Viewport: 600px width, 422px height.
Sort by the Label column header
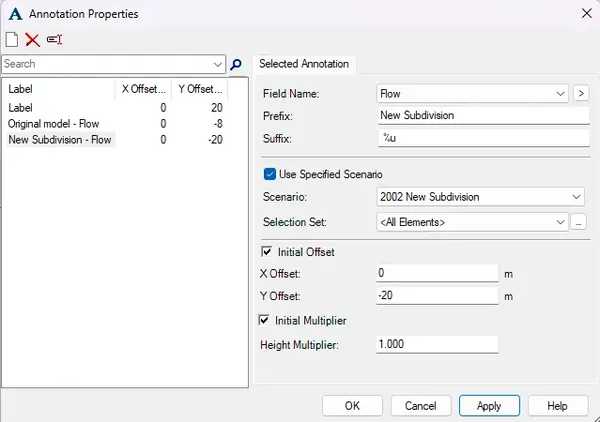pyautogui.click(x=59, y=89)
